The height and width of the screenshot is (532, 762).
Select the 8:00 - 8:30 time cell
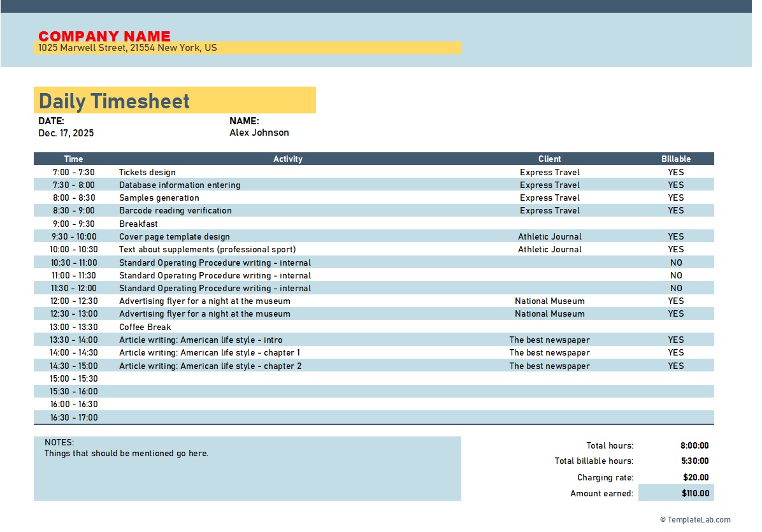click(74, 198)
